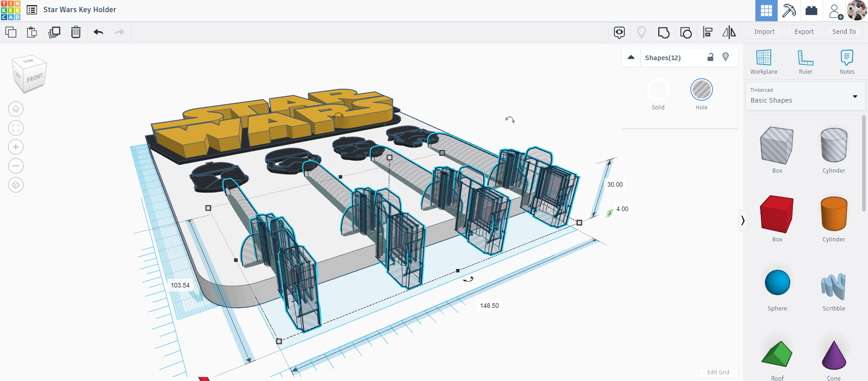
Task: Open Edit Grid settings
Action: [718, 372]
